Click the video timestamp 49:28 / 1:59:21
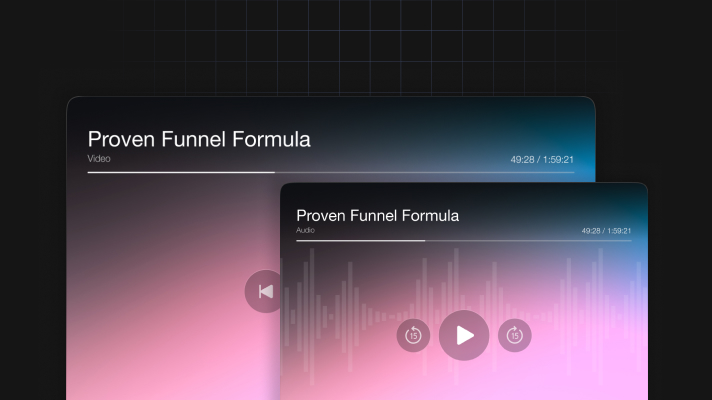Screen dimensions: 712x400 [541, 159]
